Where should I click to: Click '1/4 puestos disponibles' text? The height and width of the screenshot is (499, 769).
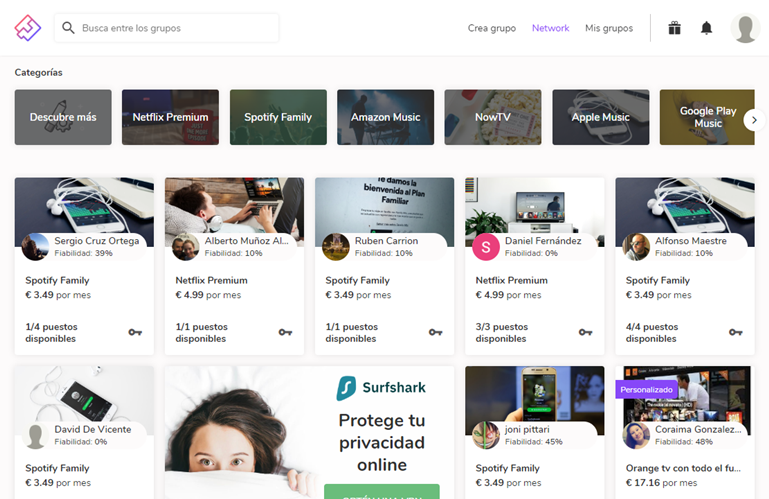(x=51, y=333)
